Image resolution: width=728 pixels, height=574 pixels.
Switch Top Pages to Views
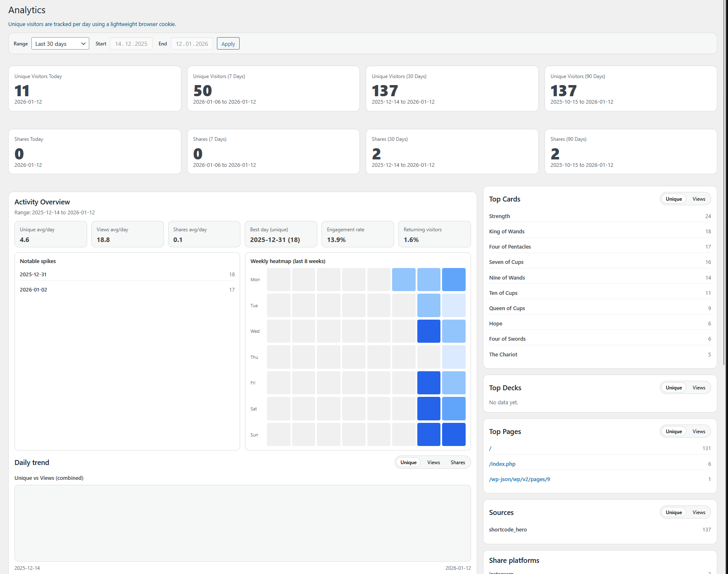tap(698, 431)
